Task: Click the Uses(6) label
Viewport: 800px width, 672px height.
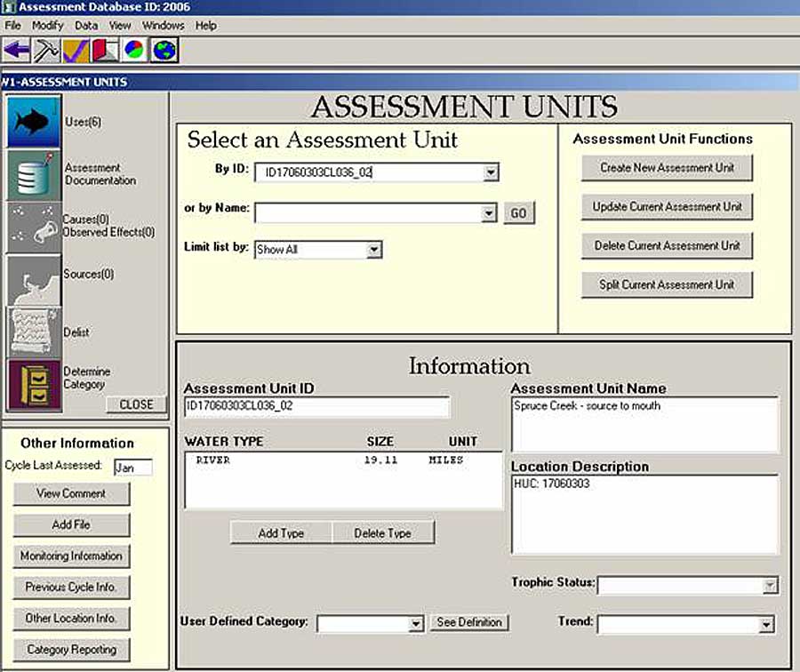Action: pos(84,122)
